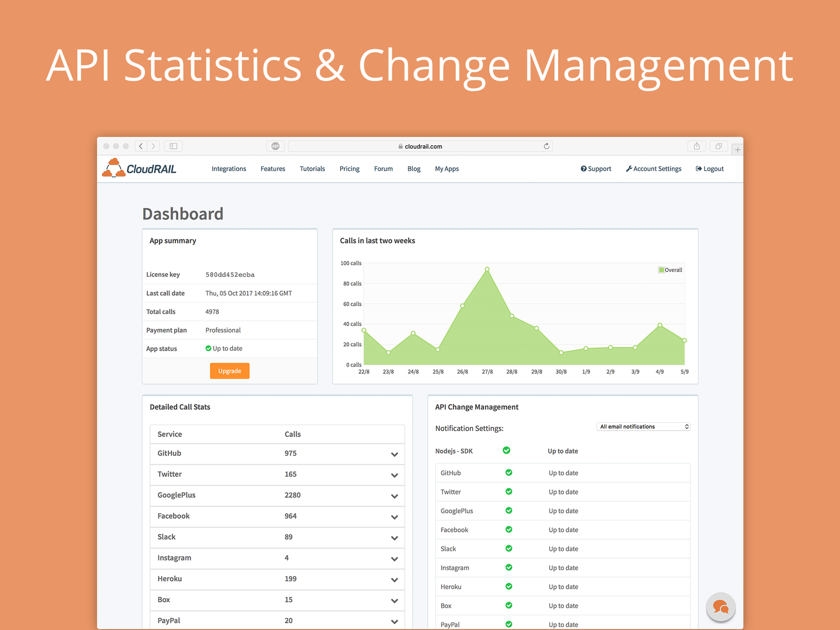The height and width of the screenshot is (630, 840).
Task: Click the ABP adblock extension icon
Action: 276,146
